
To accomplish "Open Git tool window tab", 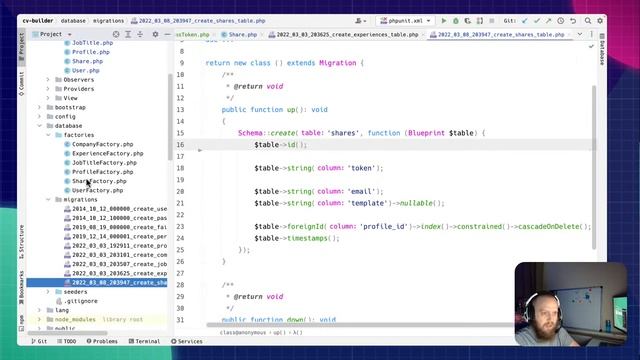I will point(39,341).
